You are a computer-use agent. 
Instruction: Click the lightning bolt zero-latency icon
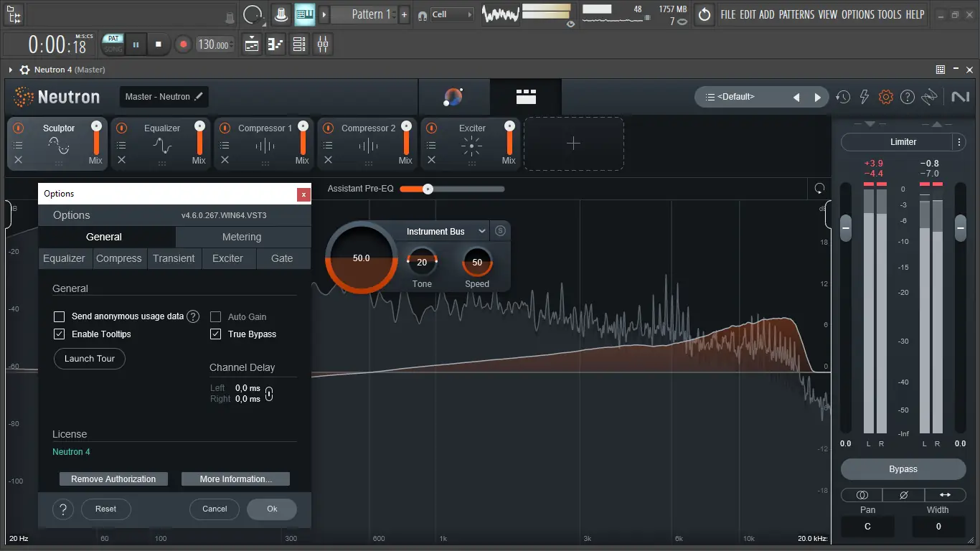click(x=864, y=97)
